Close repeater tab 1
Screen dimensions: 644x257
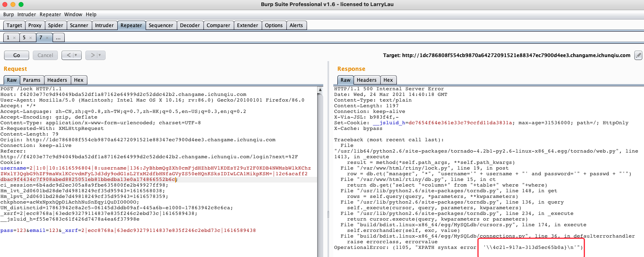pos(14,38)
